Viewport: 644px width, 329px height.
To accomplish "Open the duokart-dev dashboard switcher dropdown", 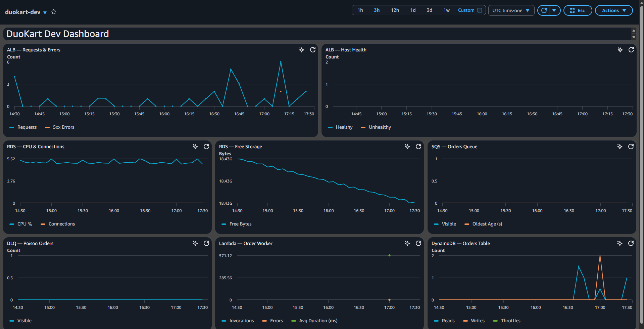I will click(45, 12).
